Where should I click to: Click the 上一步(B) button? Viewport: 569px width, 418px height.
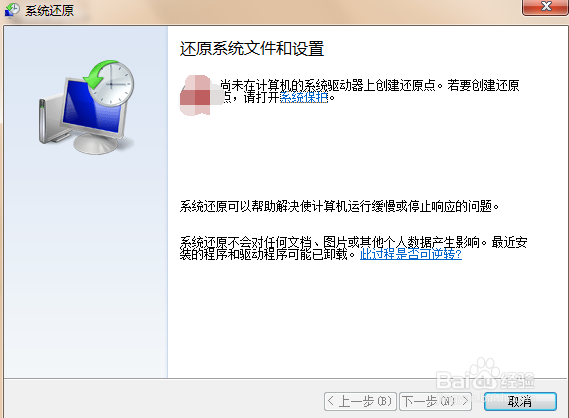(x=360, y=401)
